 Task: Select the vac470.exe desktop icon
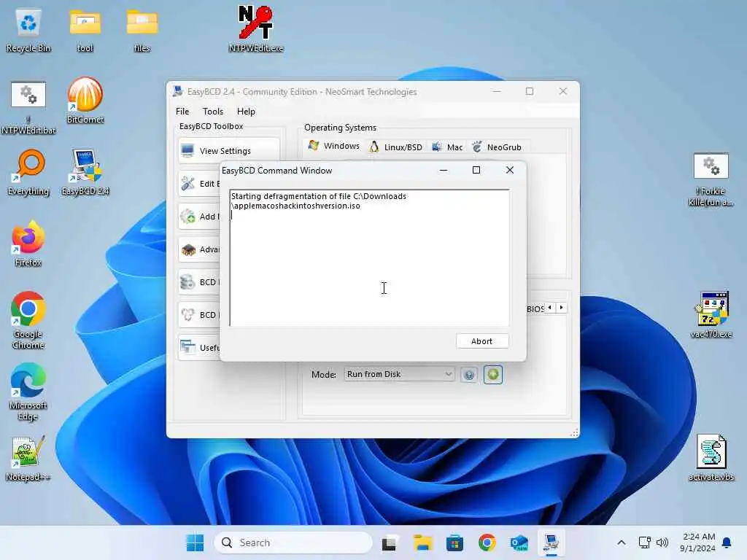[x=711, y=314]
